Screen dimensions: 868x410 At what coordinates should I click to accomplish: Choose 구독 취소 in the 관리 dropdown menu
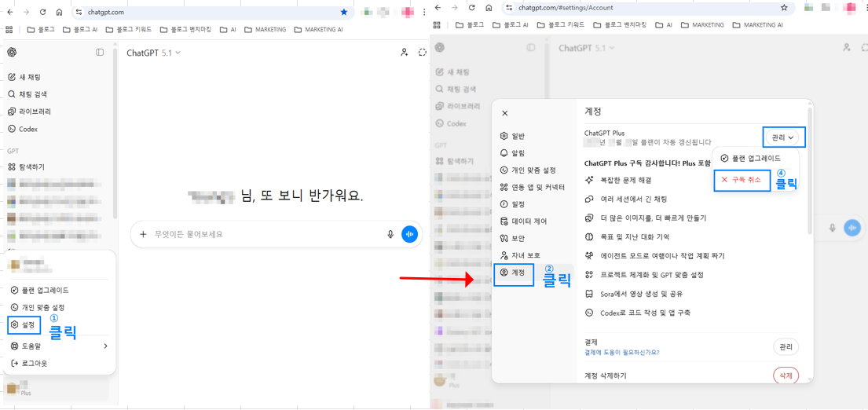pos(742,180)
